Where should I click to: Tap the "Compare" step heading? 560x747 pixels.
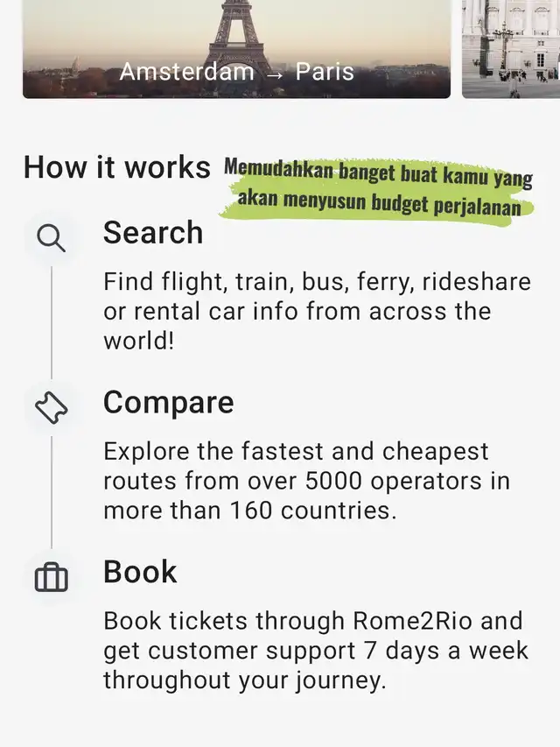(169, 403)
